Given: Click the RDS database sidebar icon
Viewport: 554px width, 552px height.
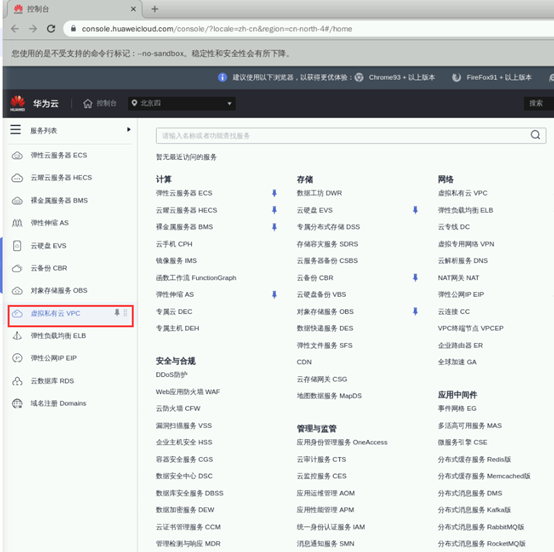Looking at the screenshot, I should click(x=17, y=381).
